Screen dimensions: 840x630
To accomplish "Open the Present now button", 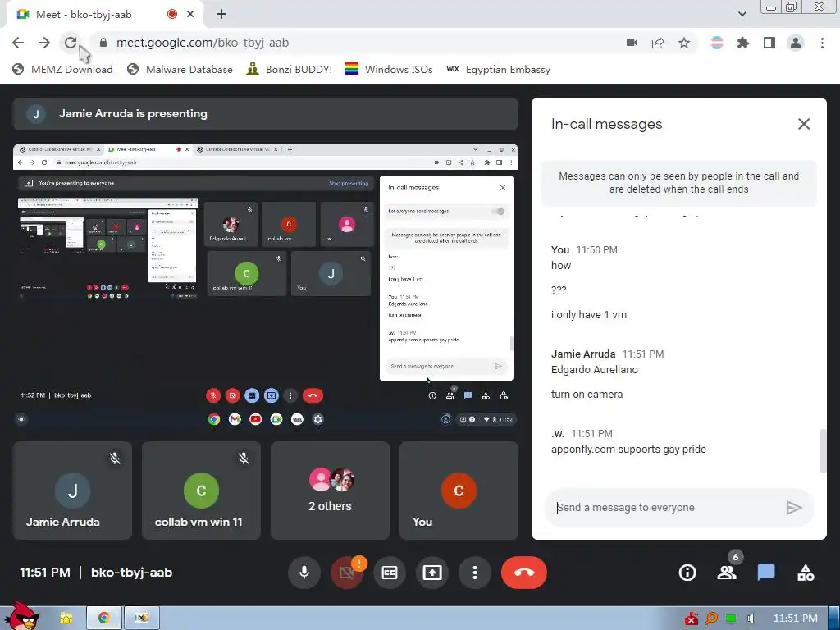I will point(432,572).
